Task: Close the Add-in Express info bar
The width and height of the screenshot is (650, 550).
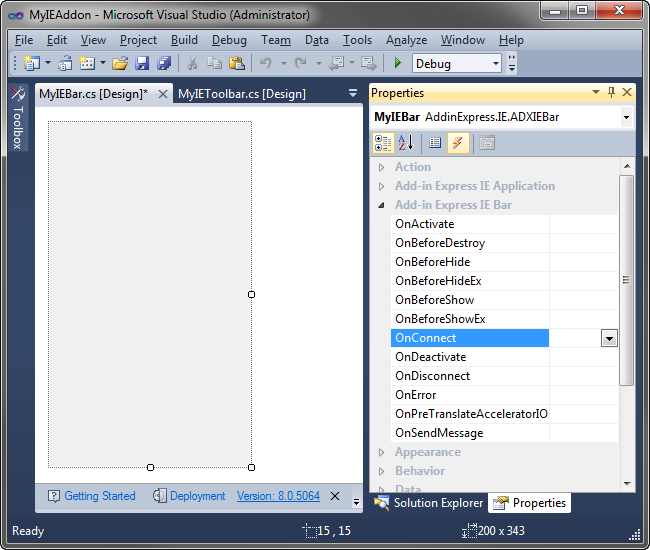Action: [335, 496]
